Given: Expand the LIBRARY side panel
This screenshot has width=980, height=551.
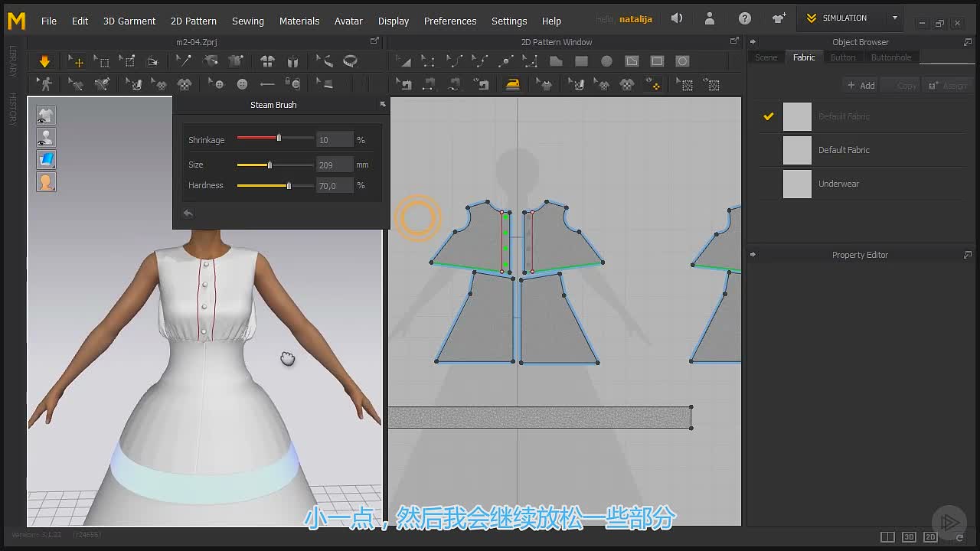Looking at the screenshot, I should (x=13, y=61).
